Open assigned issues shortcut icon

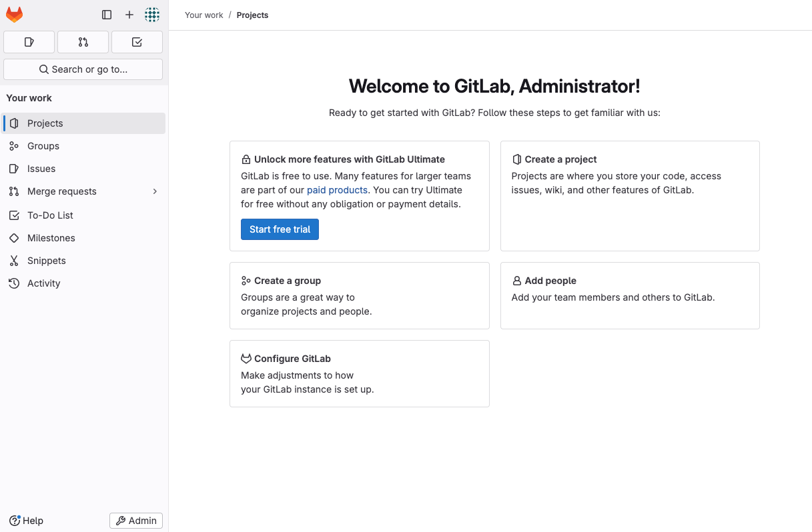(29, 42)
